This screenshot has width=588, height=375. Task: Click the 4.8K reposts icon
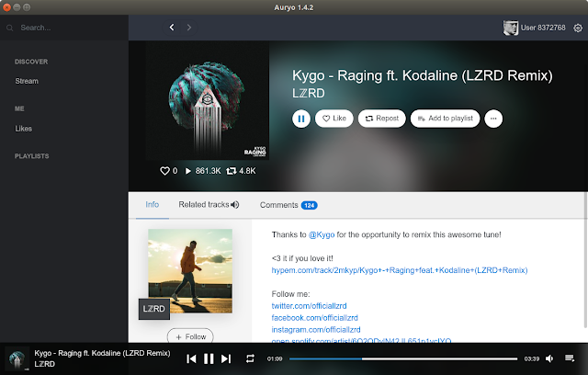[x=231, y=171]
